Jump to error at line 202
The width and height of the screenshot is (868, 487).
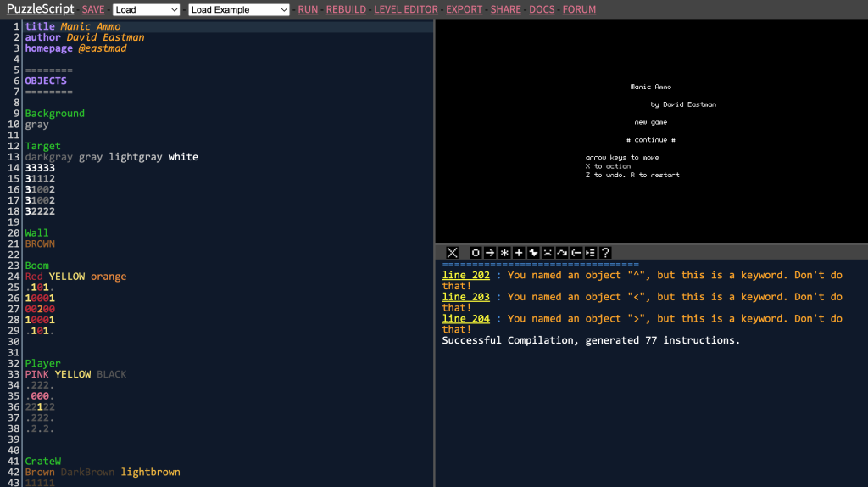[x=465, y=275]
